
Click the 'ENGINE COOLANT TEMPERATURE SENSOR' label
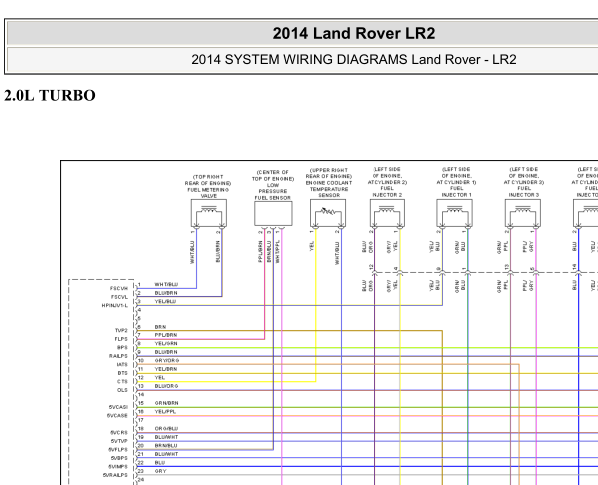tap(329, 189)
